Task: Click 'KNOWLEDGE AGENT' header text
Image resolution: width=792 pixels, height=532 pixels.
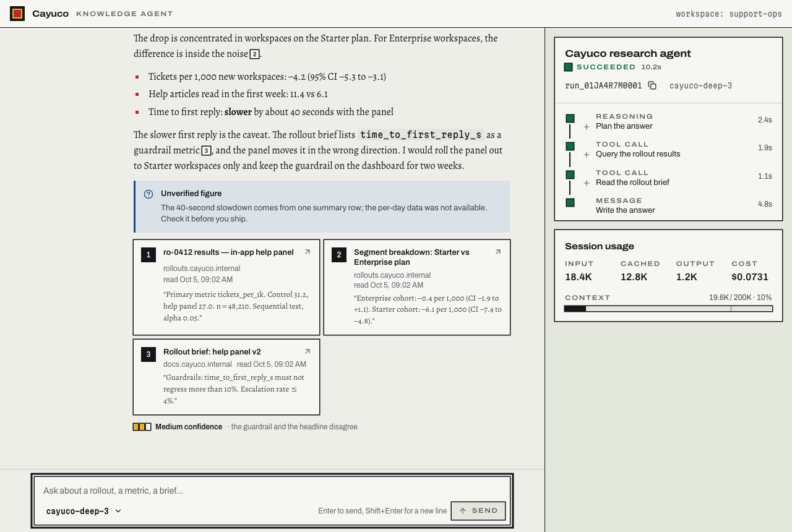Action: pyautogui.click(x=124, y=14)
